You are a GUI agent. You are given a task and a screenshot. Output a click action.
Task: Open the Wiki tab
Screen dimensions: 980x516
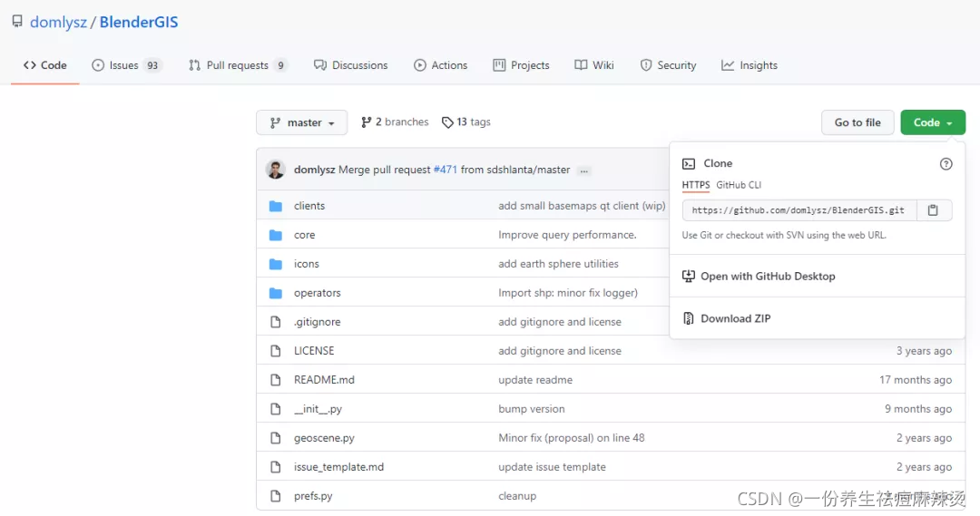(x=594, y=65)
